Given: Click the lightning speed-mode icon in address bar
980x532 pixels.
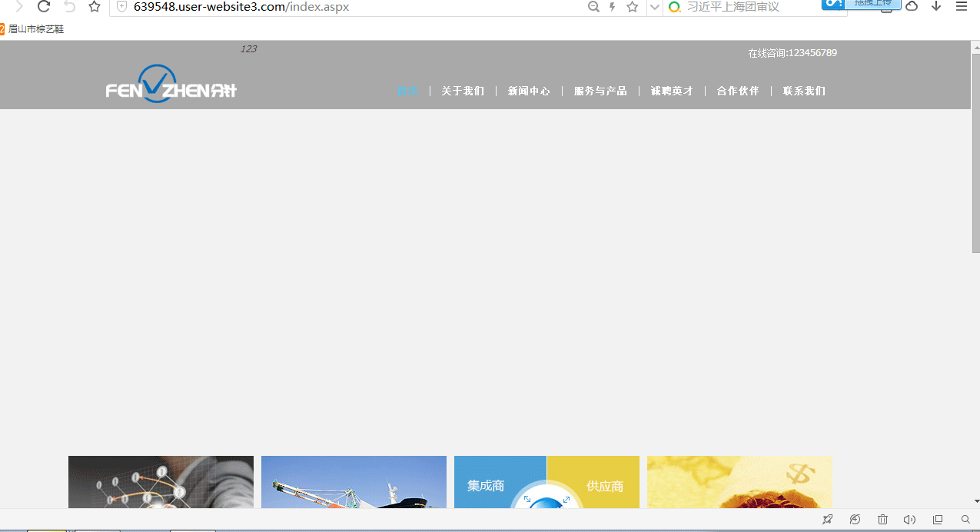Looking at the screenshot, I should tap(613, 7).
